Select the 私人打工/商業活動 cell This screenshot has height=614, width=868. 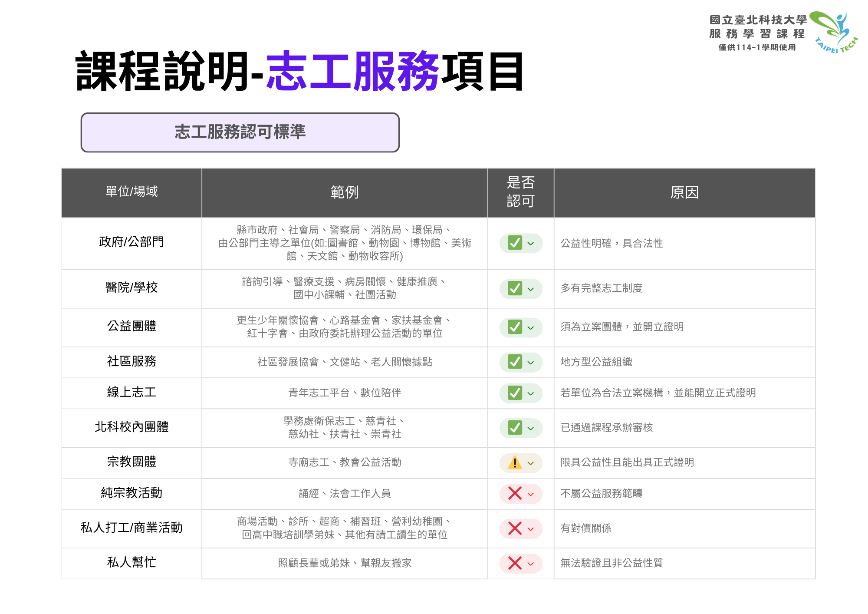(x=132, y=528)
